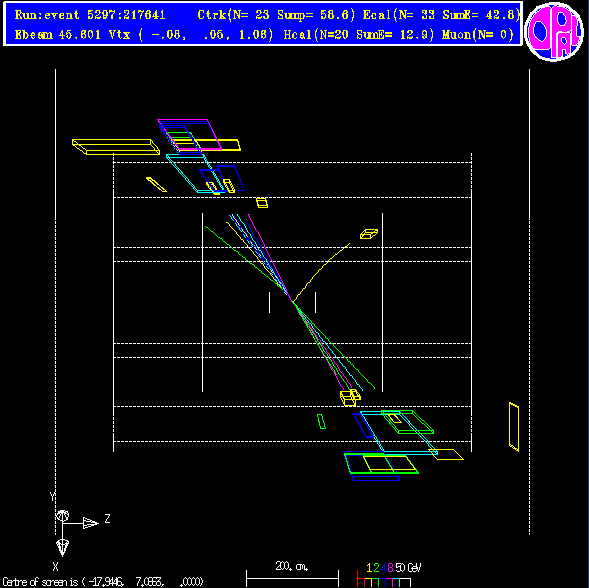
Task: Click the Run:event 5297:217641 text
Action: (x=90, y=15)
